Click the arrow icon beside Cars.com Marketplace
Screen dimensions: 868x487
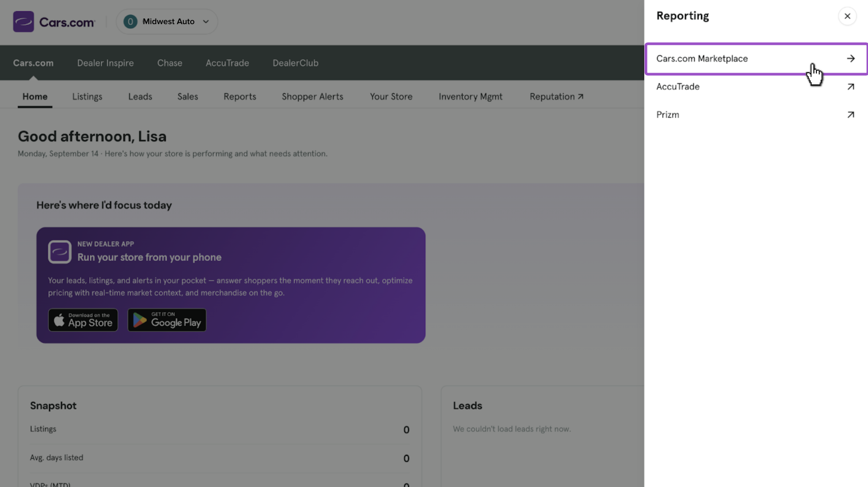850,59
